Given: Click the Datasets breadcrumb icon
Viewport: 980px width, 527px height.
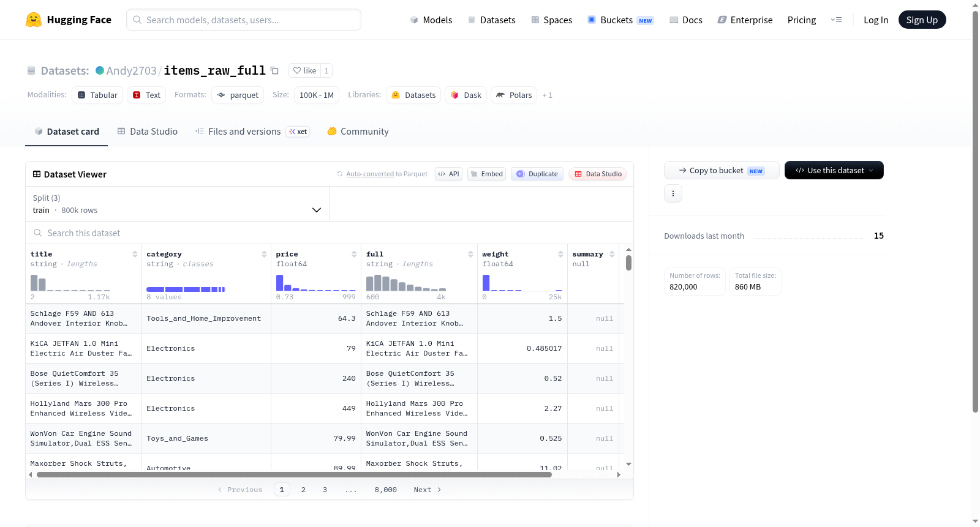Looking at the screenshot, I should click(31, 70).
